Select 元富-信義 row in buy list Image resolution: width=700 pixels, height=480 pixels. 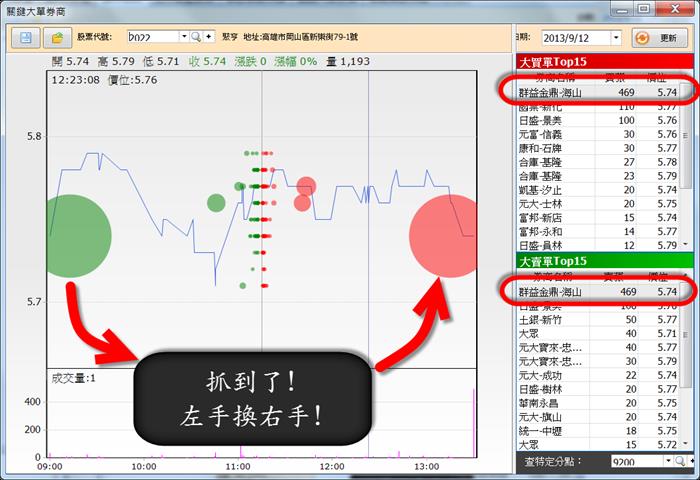coord(598,134)
